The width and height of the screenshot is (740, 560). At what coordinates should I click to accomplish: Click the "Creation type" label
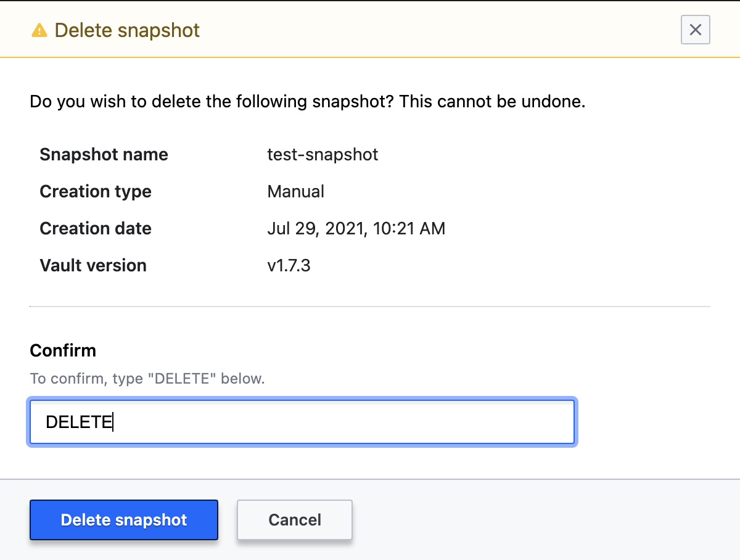[x=96, y=191]
